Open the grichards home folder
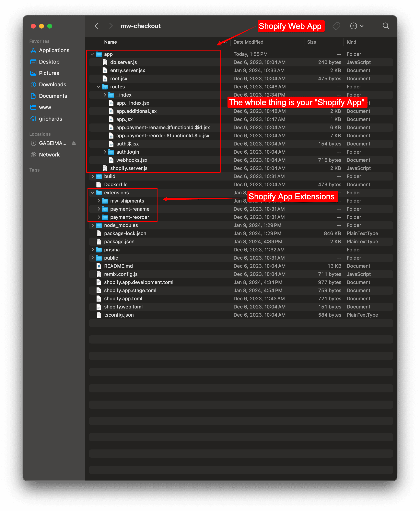This screenshot has width=420, height=511. tap(50, 119)
